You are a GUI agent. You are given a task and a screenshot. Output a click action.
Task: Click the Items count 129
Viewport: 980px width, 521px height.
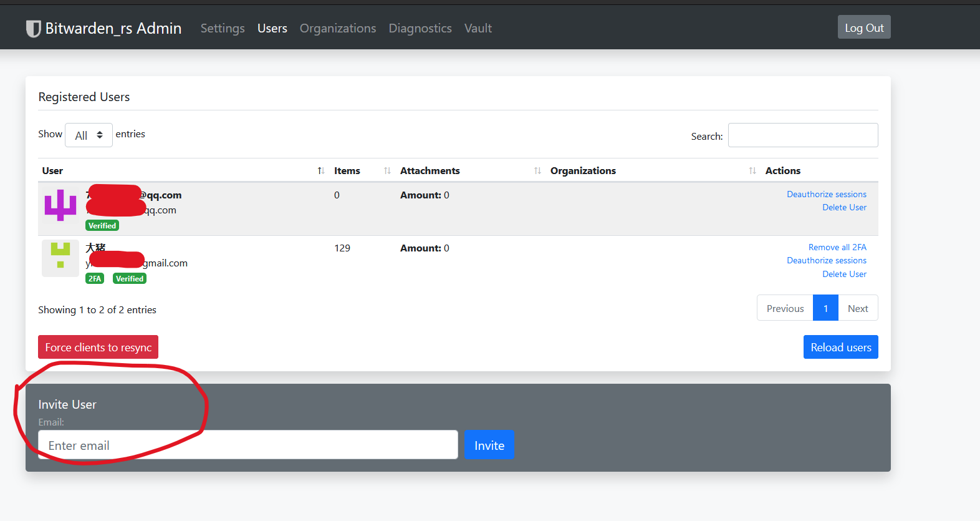[x=342, y=248]
